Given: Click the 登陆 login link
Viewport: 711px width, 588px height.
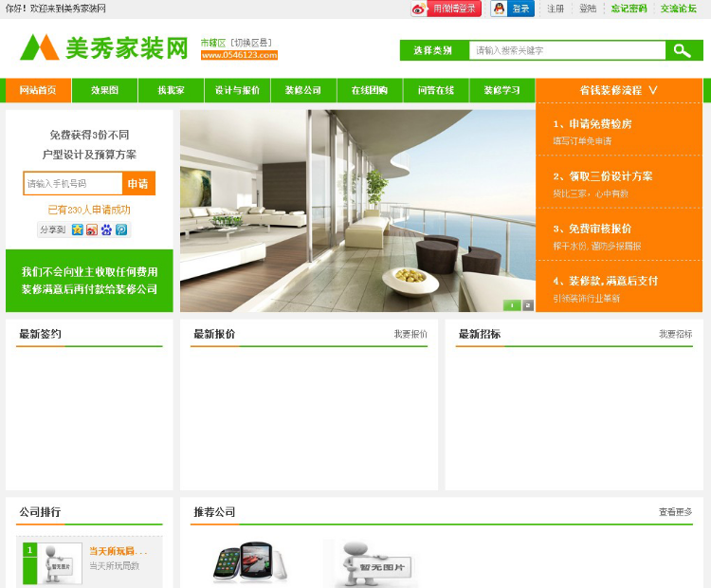Looking at the screenshot, I should (x=588, y=9).
